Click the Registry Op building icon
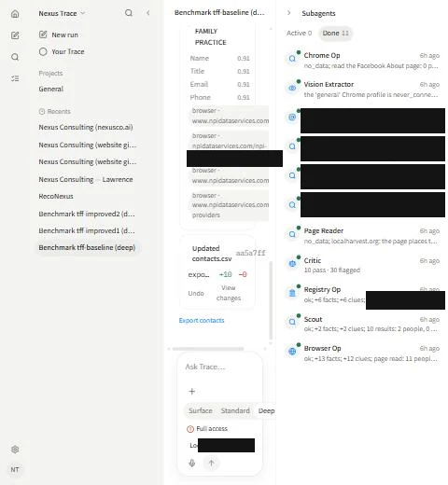This screenshot has width=448, height=485. click(x=292, y=293)
